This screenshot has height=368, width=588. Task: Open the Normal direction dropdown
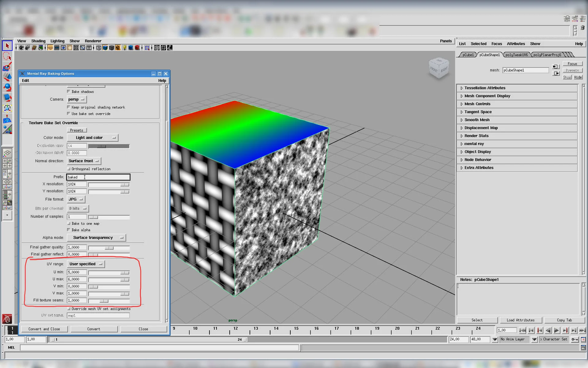click(x=84, y=161)
